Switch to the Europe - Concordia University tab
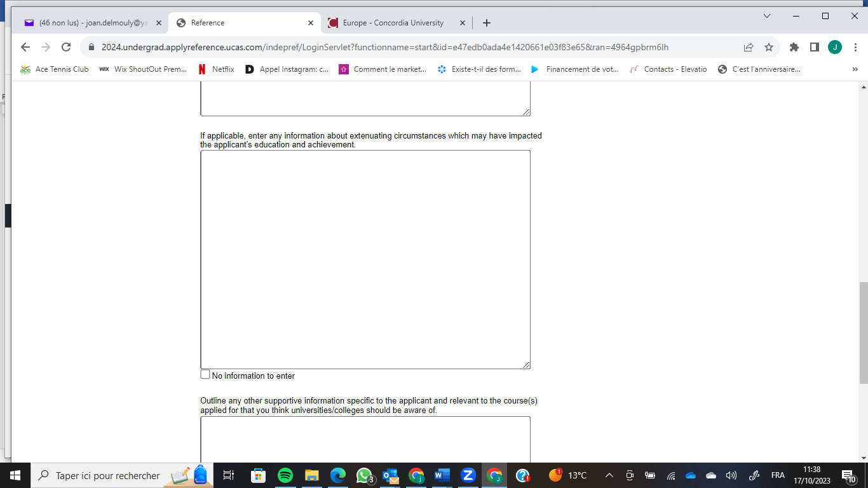The height and width of the screenshot is (488, 868). click(393, 23)
